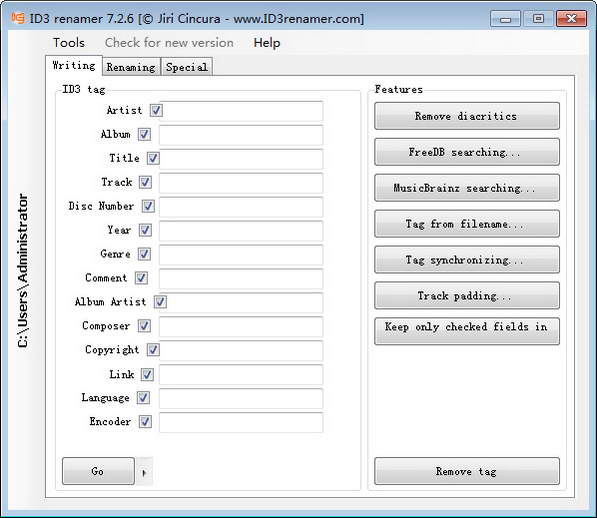Click the ID3 renamer app icon in title bar
The image size is (597, 518).
(18, 18)
